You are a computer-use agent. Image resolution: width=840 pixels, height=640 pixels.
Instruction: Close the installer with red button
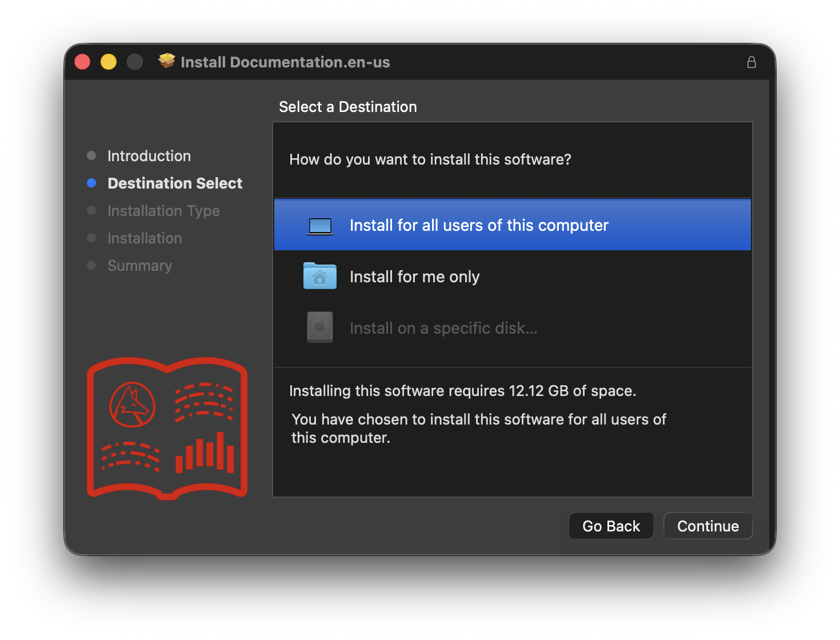point(82,62)
